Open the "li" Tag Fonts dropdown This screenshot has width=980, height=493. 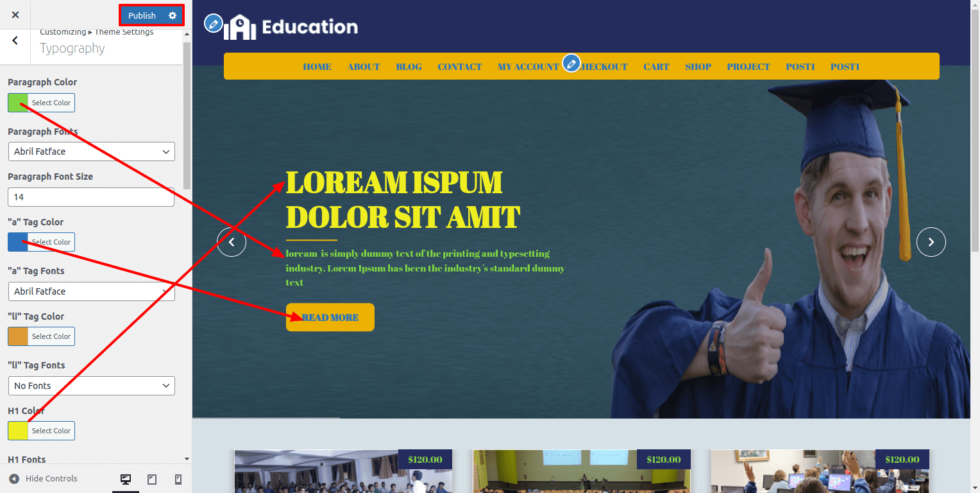pos(91,386)
